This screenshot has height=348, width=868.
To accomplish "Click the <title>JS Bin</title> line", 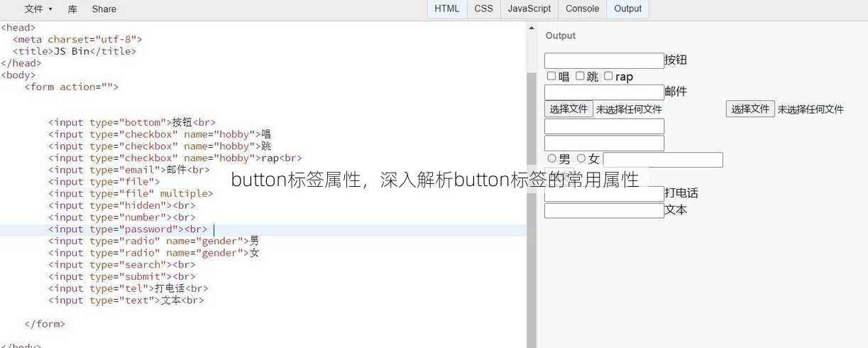I will point(74,51).
